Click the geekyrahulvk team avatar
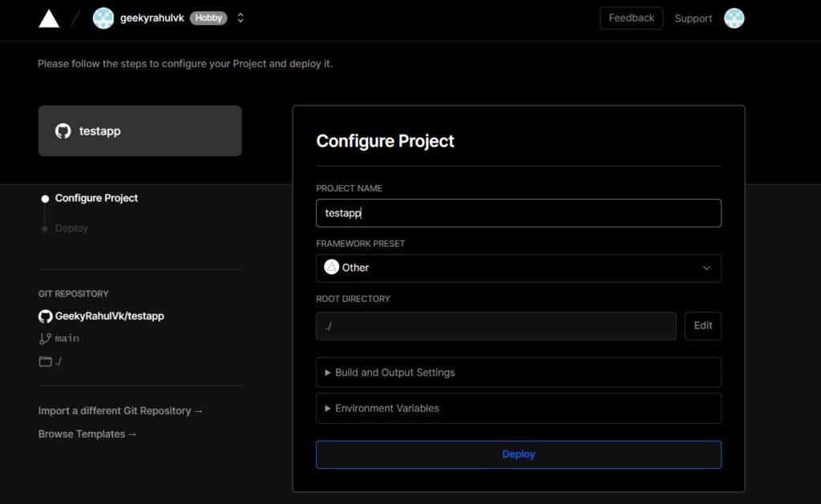Image resolution: width=821 pixels, height=504 pixels. (x=103, y=18)
